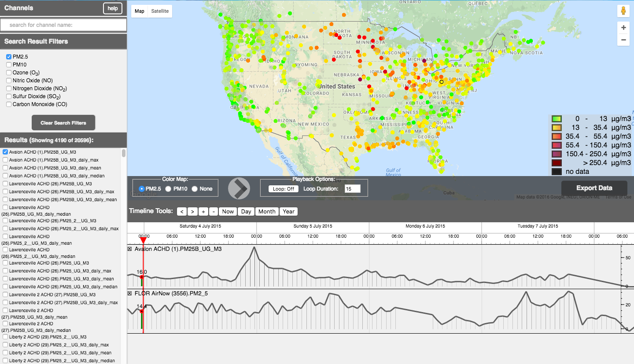Focus the channel name search field

[63, 25]
